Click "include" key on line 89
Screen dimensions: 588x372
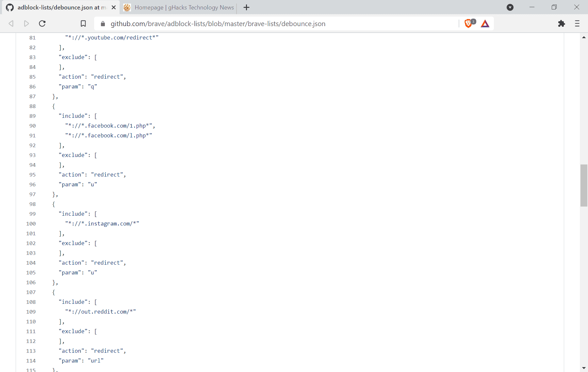click(73, 116)
